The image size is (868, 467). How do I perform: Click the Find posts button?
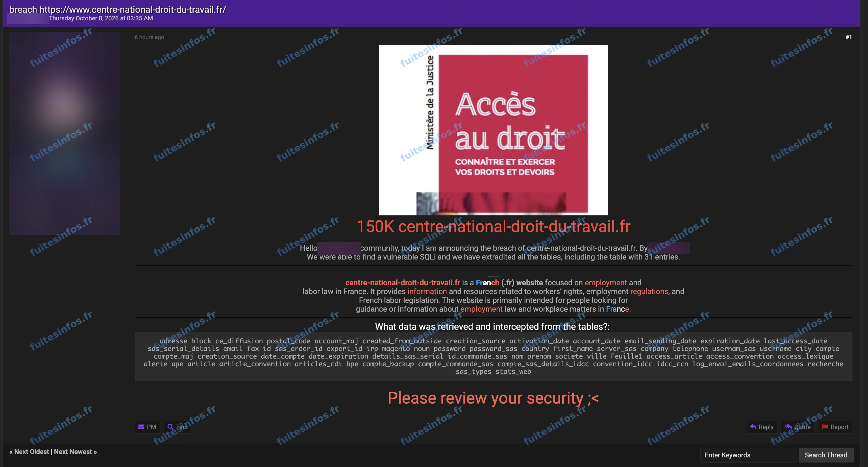[178, 427]
